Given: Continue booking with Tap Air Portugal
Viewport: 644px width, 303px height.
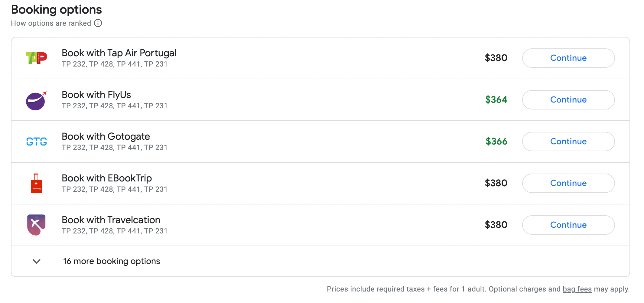Looking at the screenshot, I should pos(568,58).
